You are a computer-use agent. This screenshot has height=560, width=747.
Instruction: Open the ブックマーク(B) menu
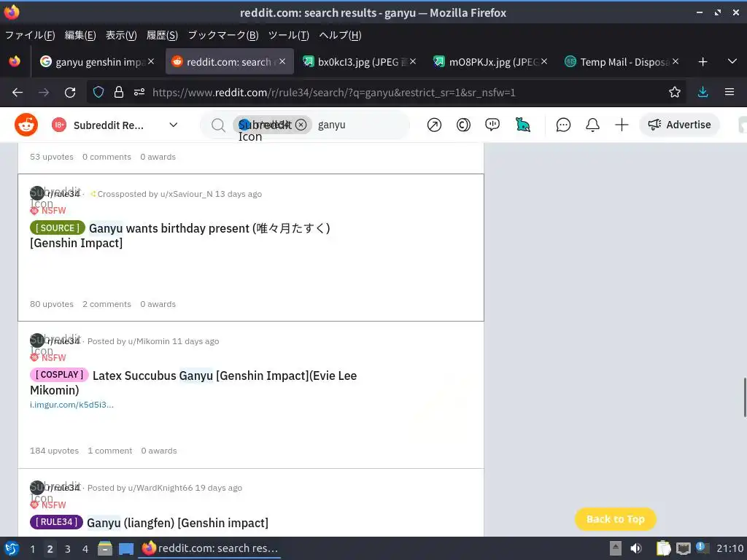point(223,35)
